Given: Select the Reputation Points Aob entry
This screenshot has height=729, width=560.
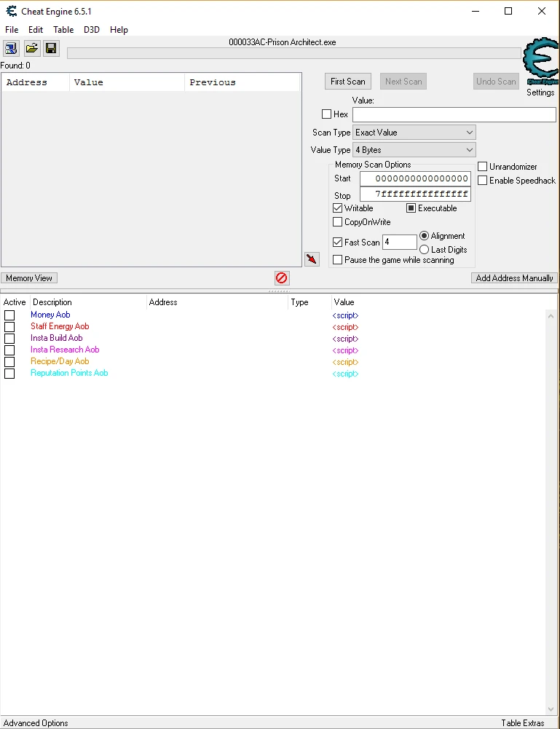Looking at the screenshot, I should [68, 373].
